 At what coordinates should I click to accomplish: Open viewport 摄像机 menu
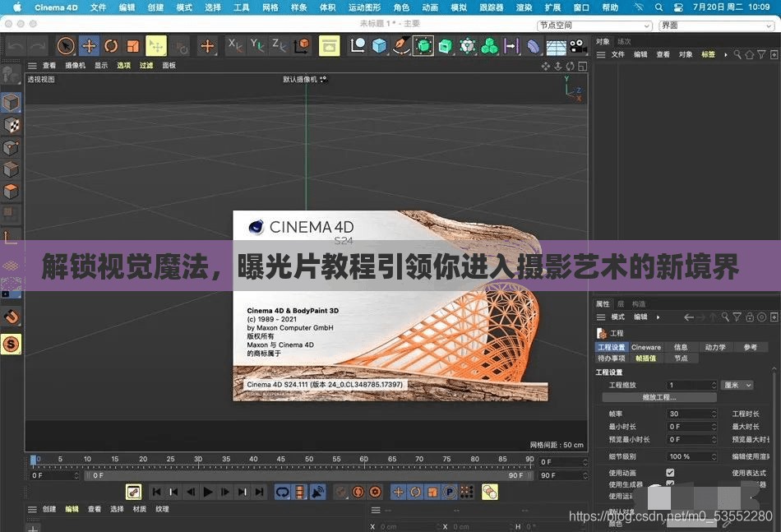coord(75,65)
